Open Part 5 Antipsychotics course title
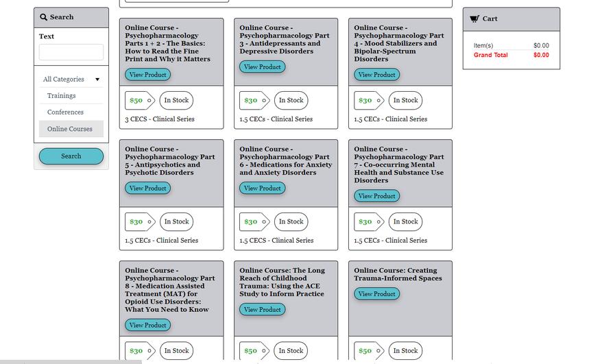Image resolution: width=589 pixels, height=364 pixels. (x=170, y=161)
